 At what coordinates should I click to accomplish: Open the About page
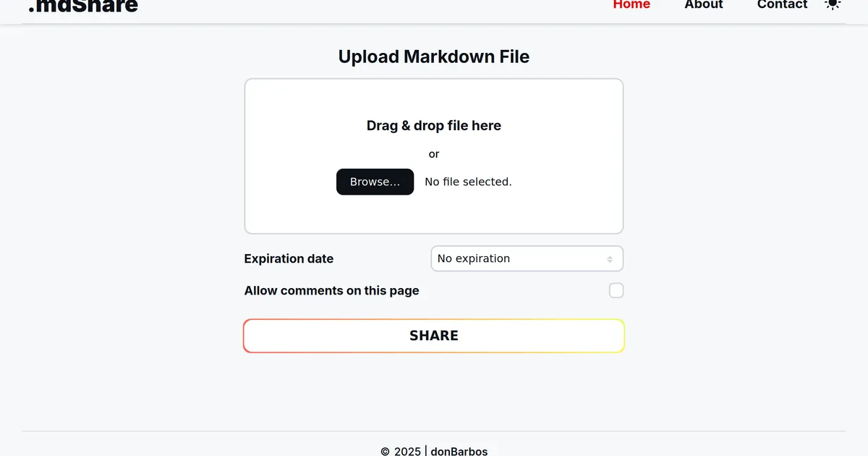pos(704,5)
